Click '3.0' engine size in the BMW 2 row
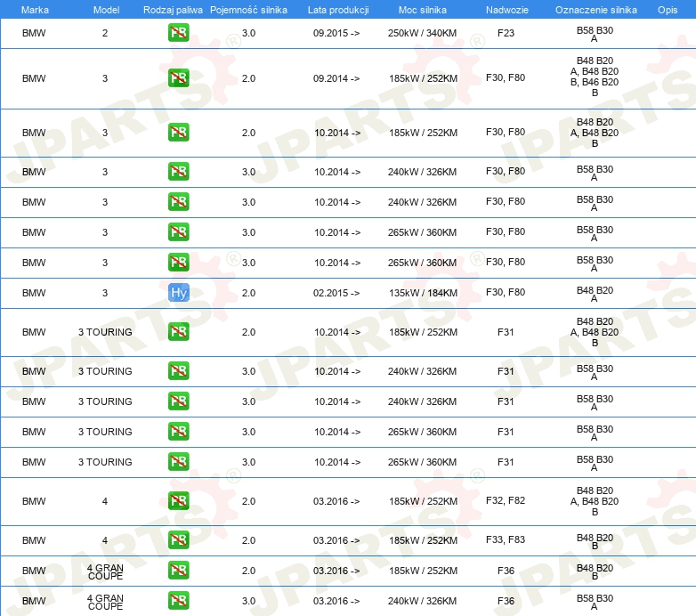 click(248, 33)
